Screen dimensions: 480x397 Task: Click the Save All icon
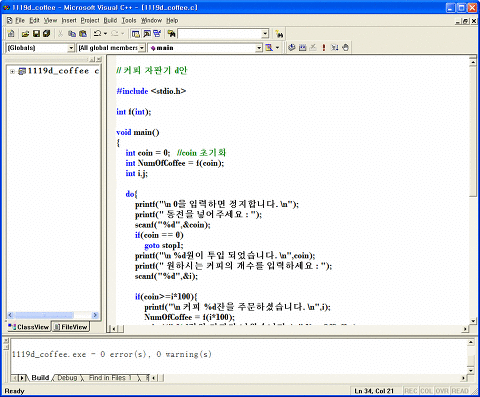(x=46, y=34)
